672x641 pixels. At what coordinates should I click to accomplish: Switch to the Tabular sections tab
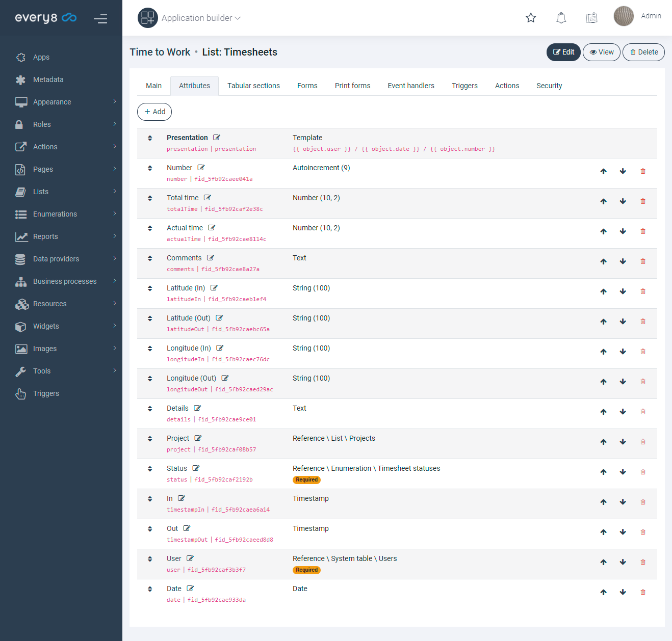253,86
